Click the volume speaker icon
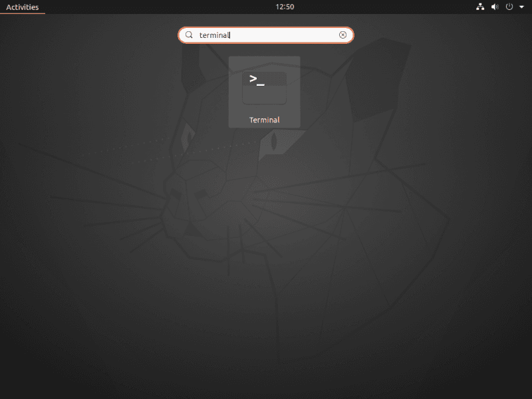Image resolution: width=532 pixels, height=399 pixels. coord(495,7)
